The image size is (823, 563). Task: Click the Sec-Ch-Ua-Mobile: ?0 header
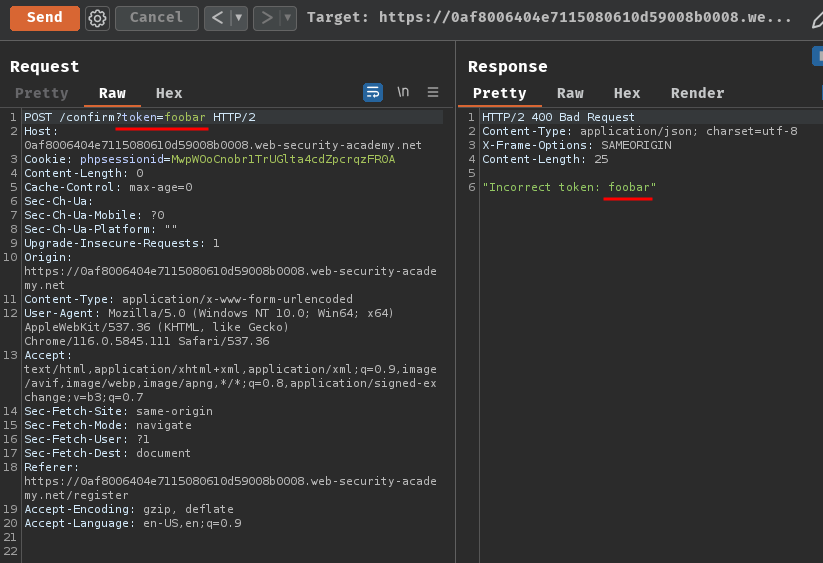click(94, 215)
